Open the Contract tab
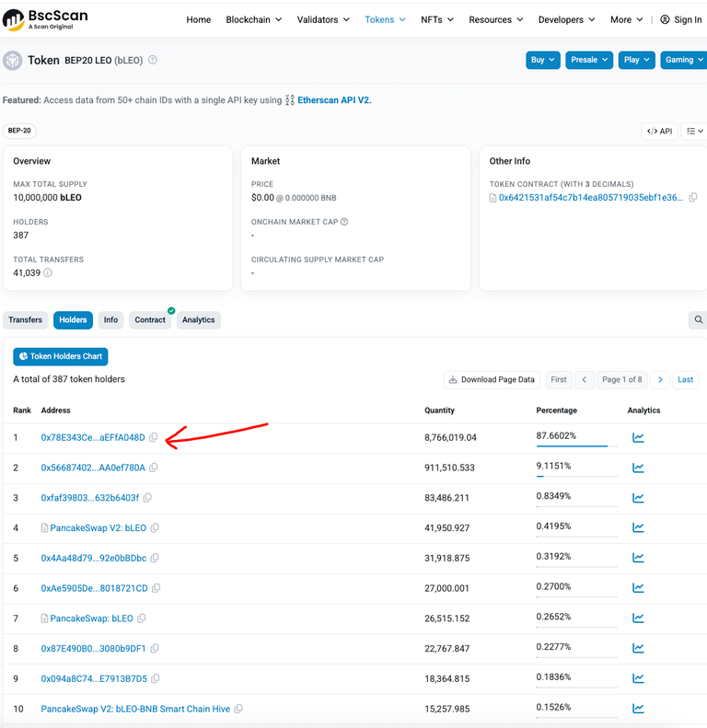This screenshot has height=728, width=707. point(150,320)
